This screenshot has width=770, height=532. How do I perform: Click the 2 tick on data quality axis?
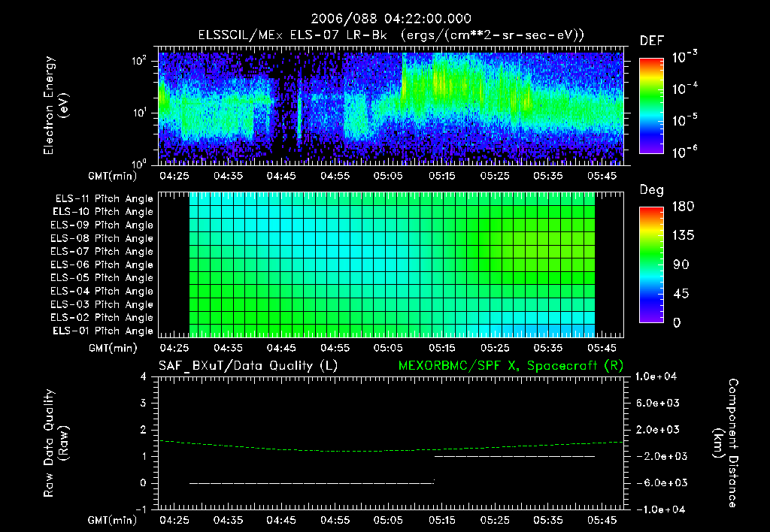point(144,429)
